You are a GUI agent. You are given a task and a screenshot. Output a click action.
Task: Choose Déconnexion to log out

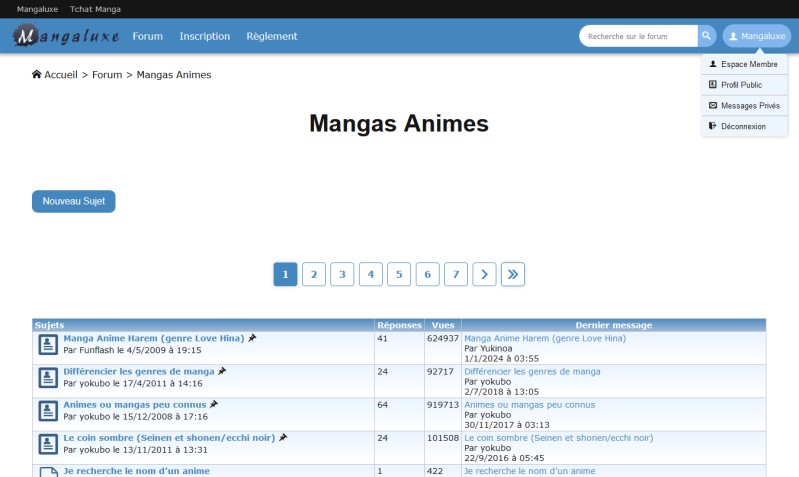pos(743,127)
